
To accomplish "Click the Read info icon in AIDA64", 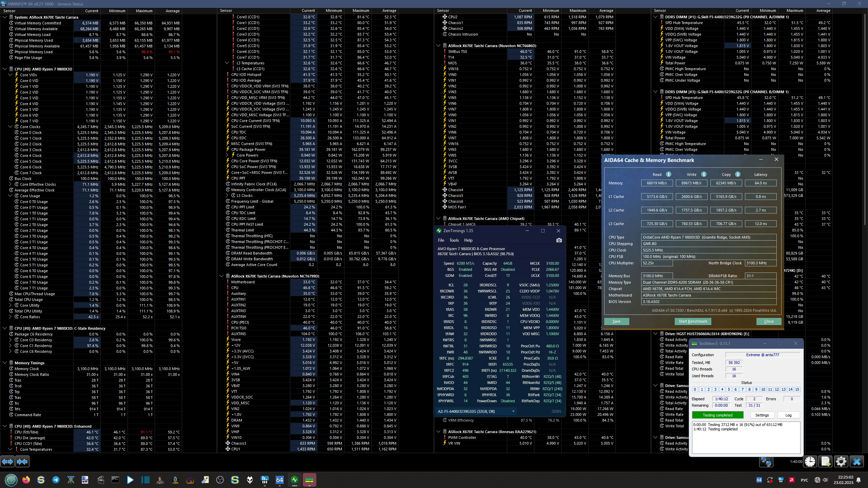I will click(669, 174).
